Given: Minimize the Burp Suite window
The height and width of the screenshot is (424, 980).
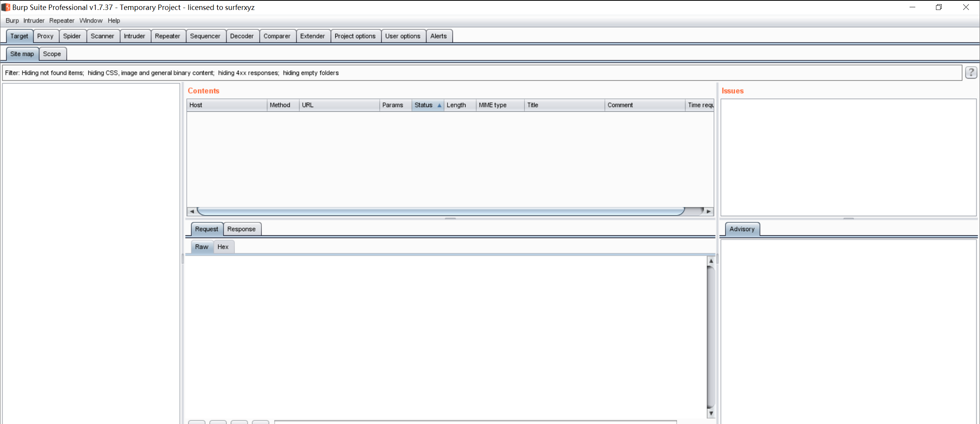Looking at the screenshot, I should click(x=913, y=7).
